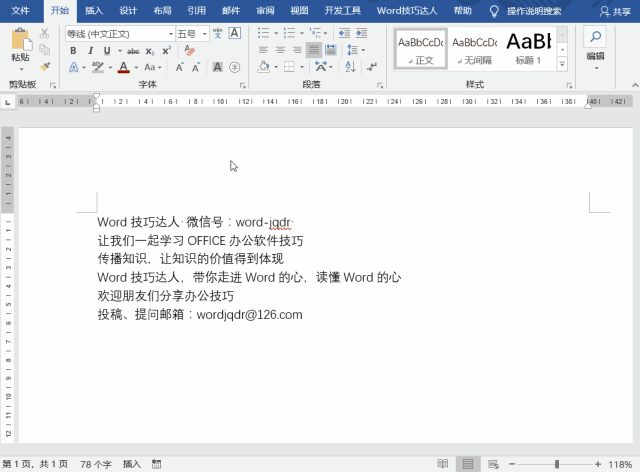Switch to Web Layout view
Image resolution: width=640 pixels, height=472 pixels.
(493, 464)
